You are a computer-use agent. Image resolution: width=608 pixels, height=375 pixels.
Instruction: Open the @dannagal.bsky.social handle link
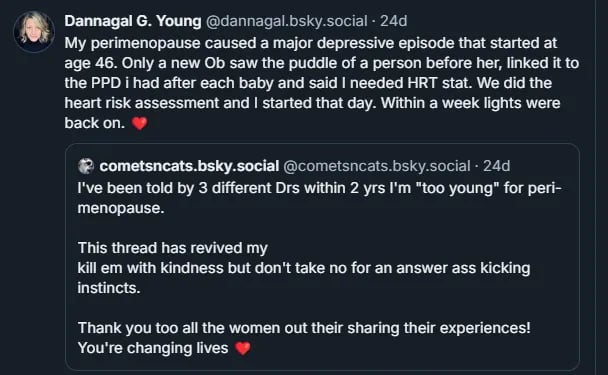point(287,21)
